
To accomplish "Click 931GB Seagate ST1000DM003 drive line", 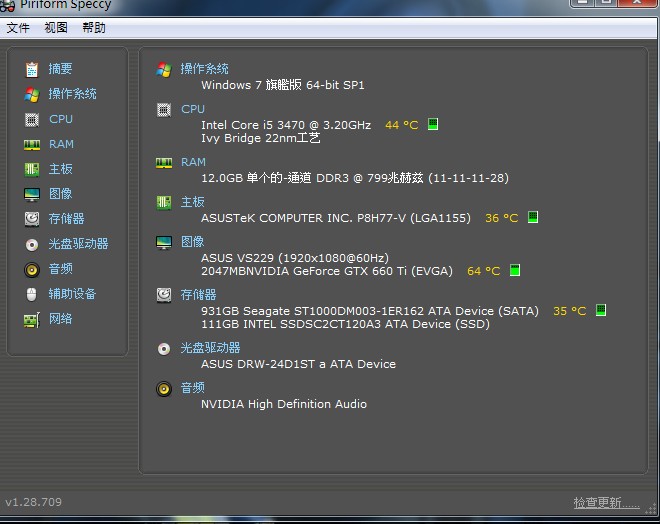I will pos(370,311).
